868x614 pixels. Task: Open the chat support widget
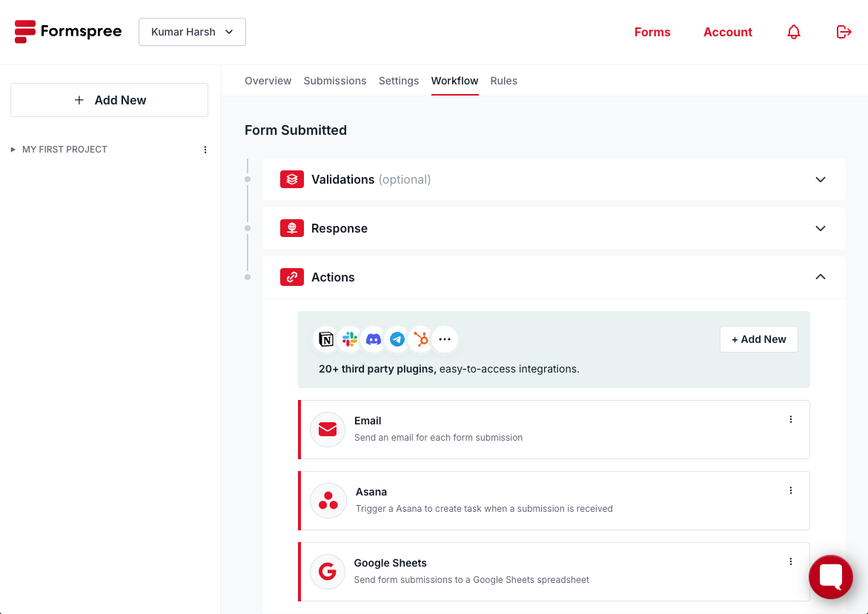[x=830, y=577]
